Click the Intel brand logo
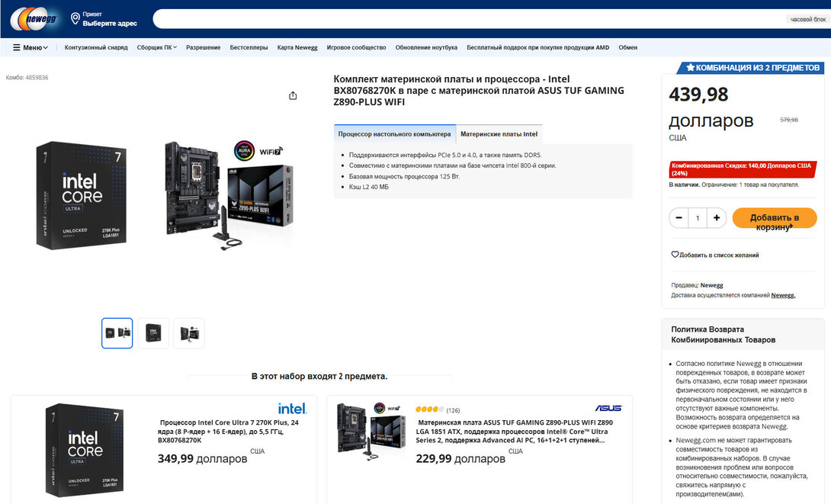 pyautogui.click(x=292, y=409)
